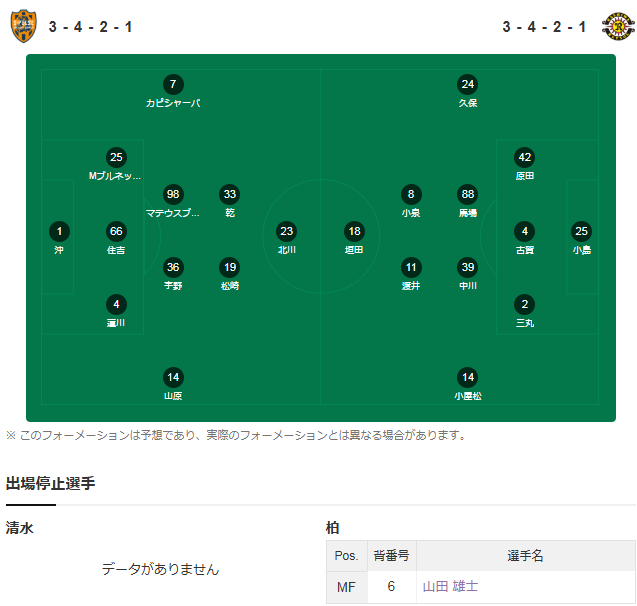Click goalkeeper number 1 沖 marker
637x606 pixels.
(59, 232)
